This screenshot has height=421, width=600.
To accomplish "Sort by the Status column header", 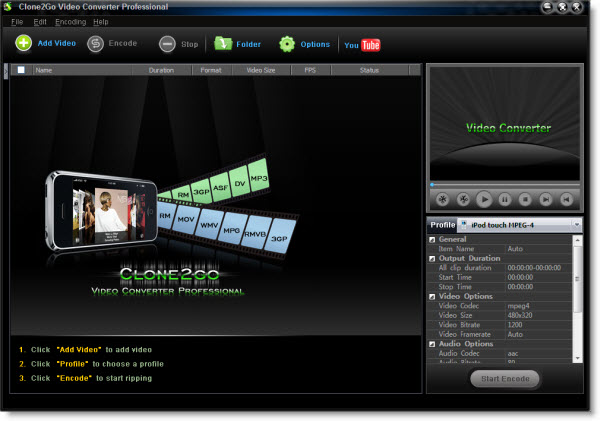I will [369, 70].
